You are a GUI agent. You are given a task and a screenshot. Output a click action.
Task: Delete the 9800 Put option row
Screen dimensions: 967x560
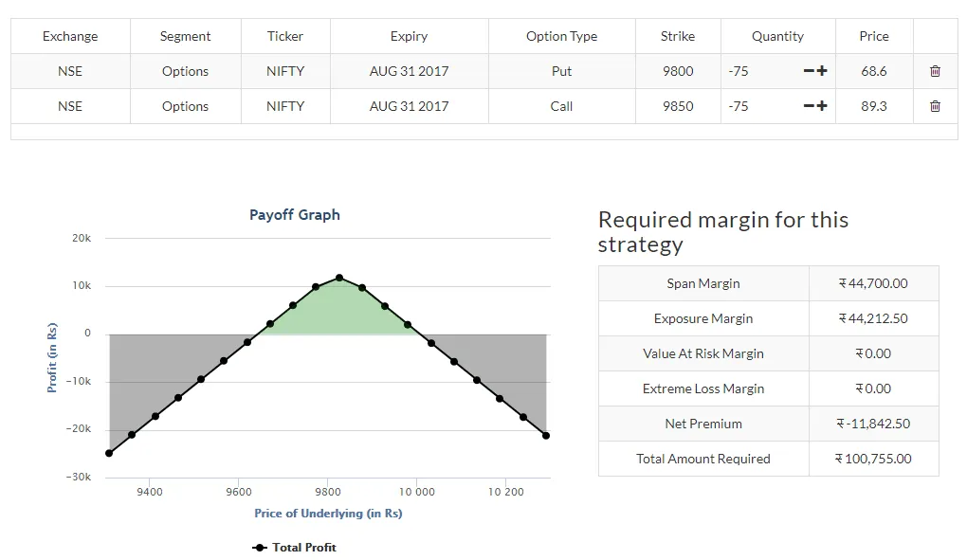(935, 71)
